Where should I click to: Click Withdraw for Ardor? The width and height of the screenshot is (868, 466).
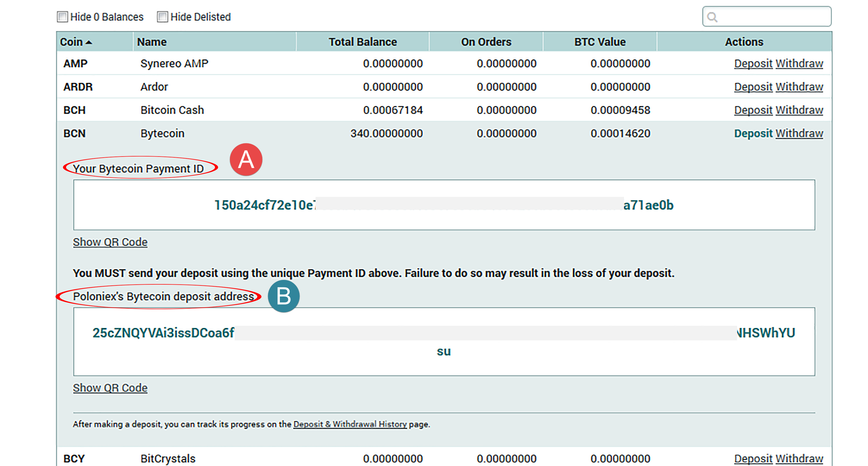(799, 87)
